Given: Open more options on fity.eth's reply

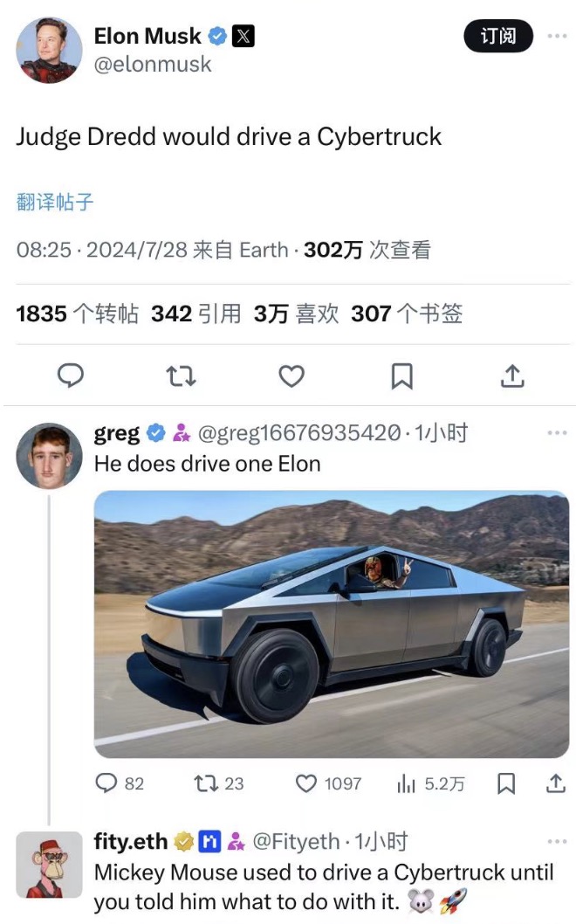Looking at the screenshot, I should (x=557, y=841).
